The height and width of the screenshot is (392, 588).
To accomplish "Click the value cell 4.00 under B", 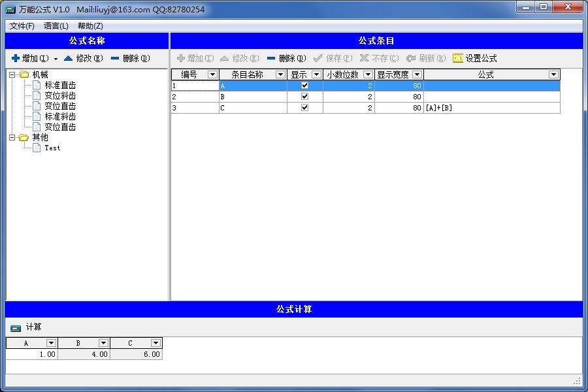I will (x=84, y=354).
